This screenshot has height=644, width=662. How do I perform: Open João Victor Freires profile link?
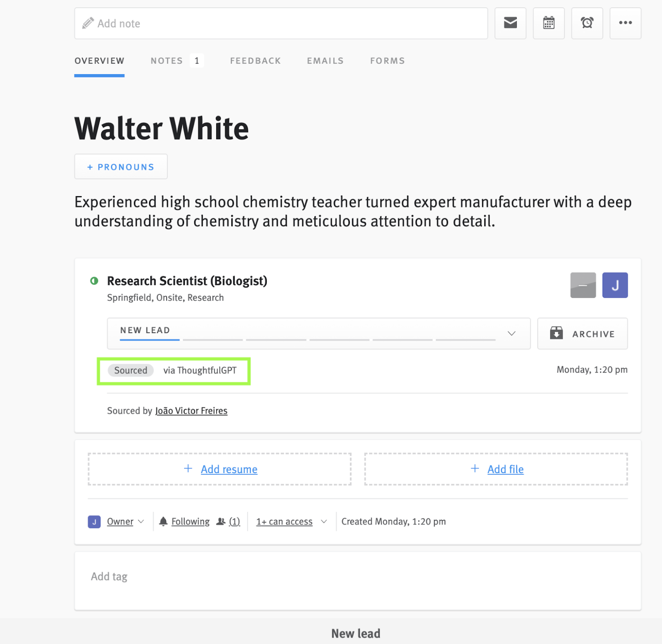pos(191,411)
